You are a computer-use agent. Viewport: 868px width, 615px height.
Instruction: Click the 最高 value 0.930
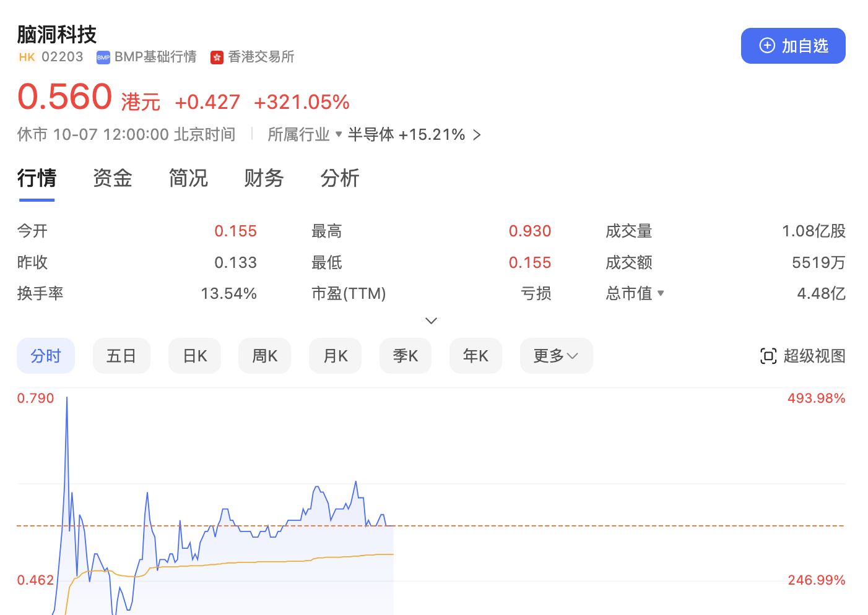coord(530,231)
